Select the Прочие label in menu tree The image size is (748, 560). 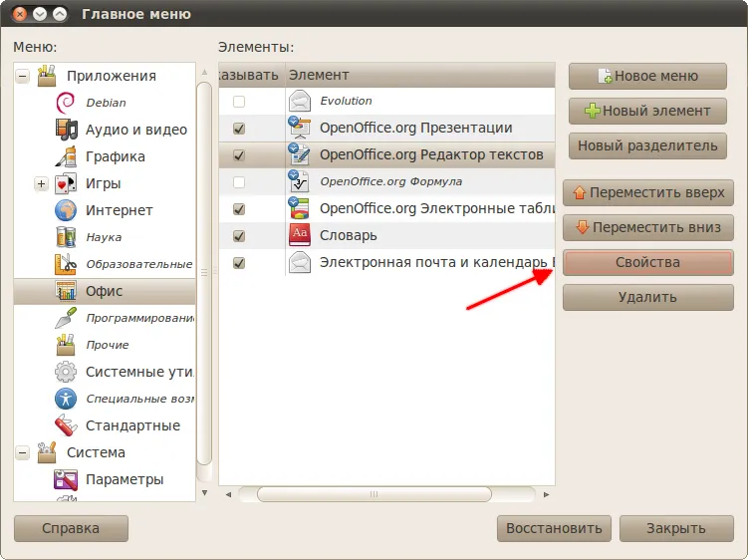coord(108,345)
